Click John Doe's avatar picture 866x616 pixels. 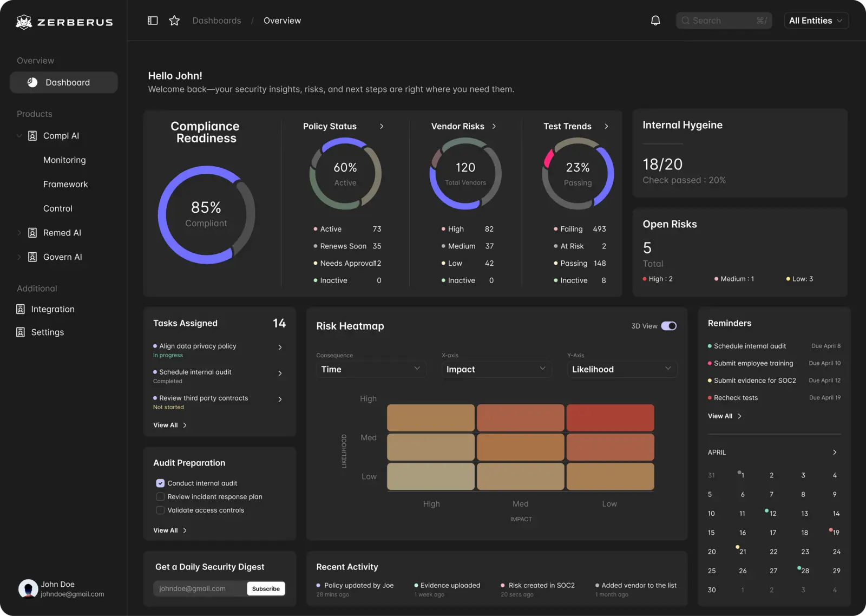click(28, 589)
